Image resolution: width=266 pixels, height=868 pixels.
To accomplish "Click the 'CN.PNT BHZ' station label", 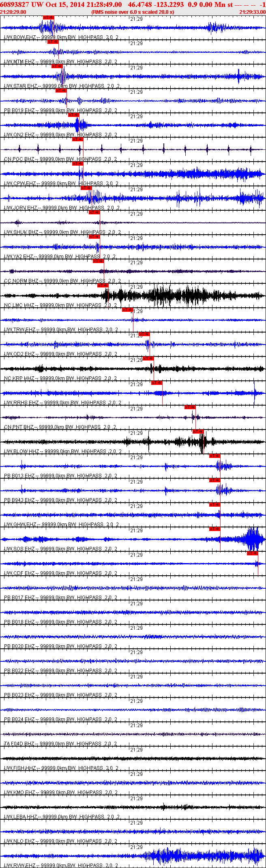I will 19,427.
